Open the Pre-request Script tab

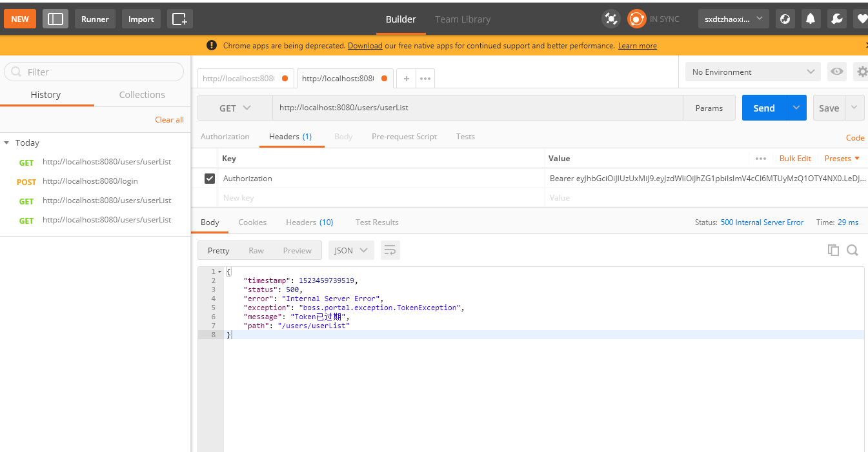404,136
